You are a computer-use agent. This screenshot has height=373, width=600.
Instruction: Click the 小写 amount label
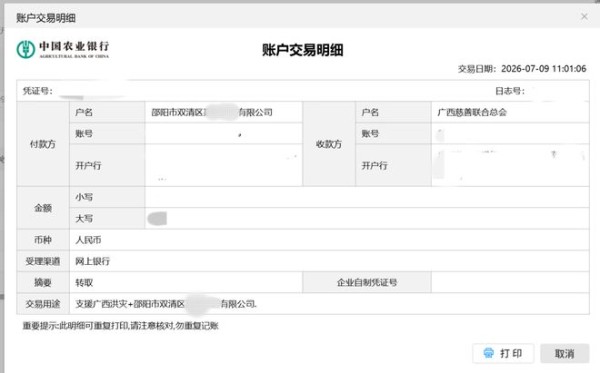[x=84, y=197]
